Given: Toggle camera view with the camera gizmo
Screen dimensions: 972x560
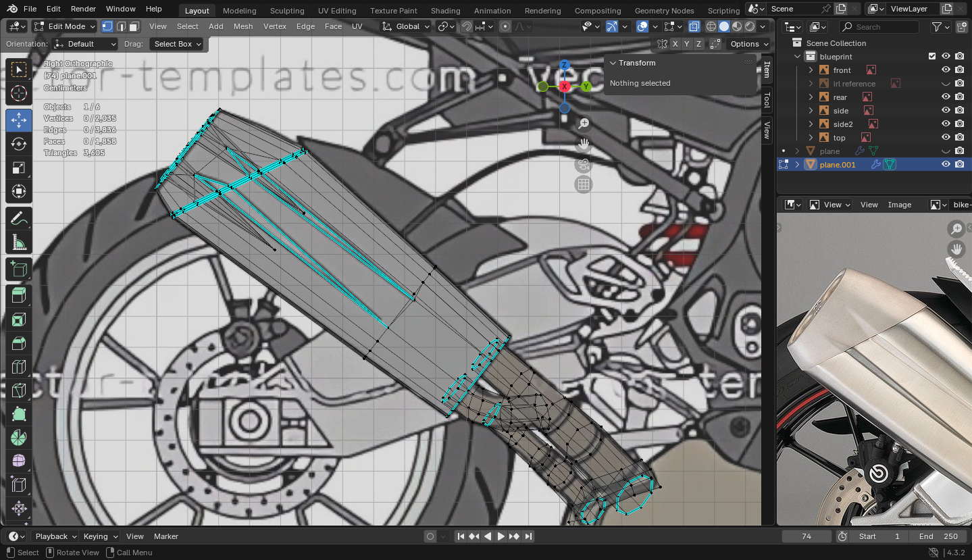Looking at the screenshot, I should (x=584, y=164).
